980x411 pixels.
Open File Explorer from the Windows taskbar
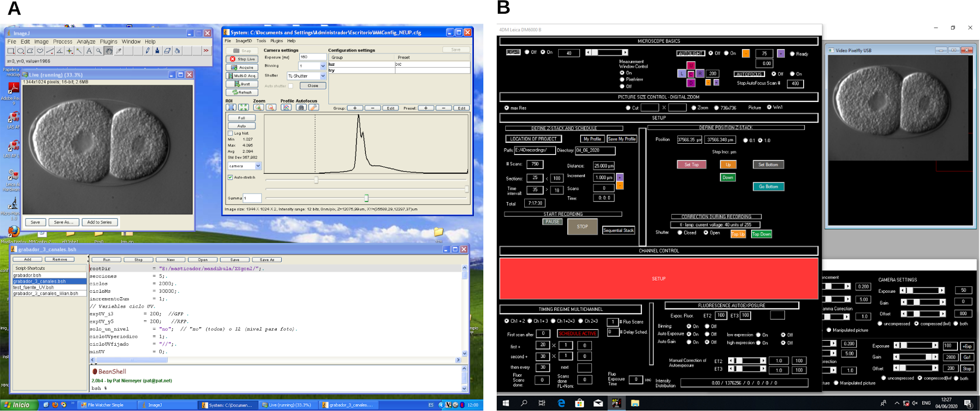coord(635,403)
